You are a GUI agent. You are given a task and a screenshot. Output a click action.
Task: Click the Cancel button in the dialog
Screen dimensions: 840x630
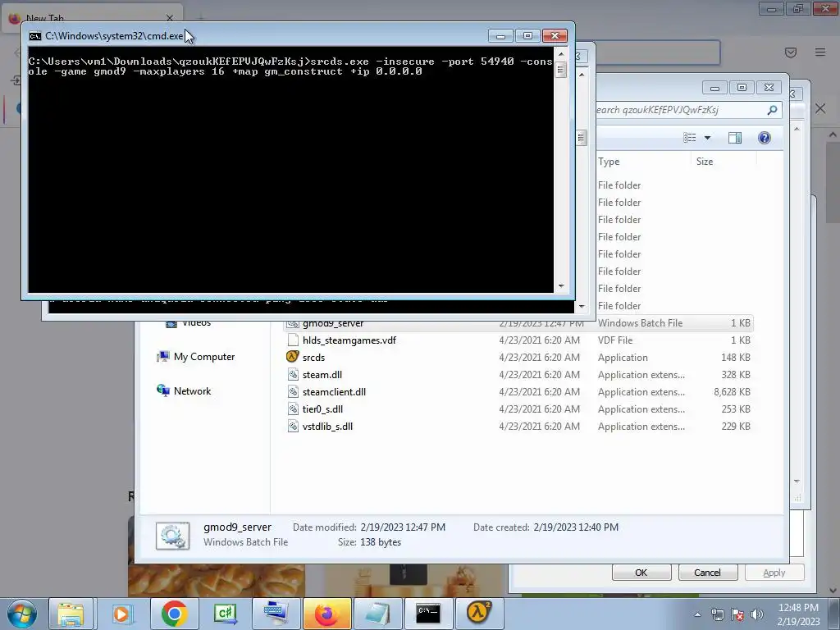coord(708,572)
